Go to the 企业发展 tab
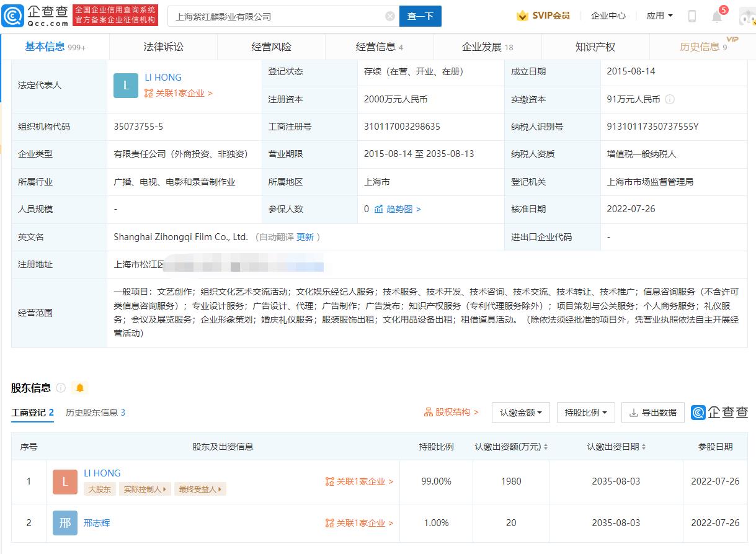Screen dimensions: 756x554 click(x=487, y=47)
